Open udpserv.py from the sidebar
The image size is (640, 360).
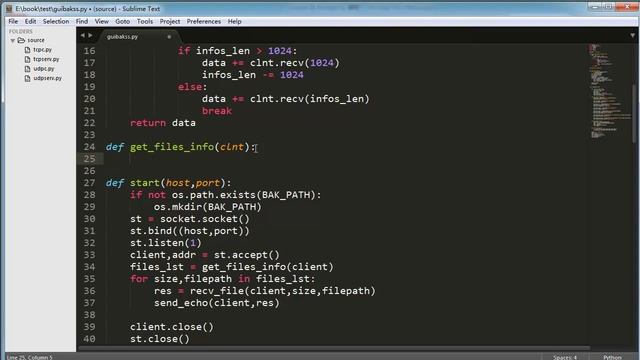(47, 78)
